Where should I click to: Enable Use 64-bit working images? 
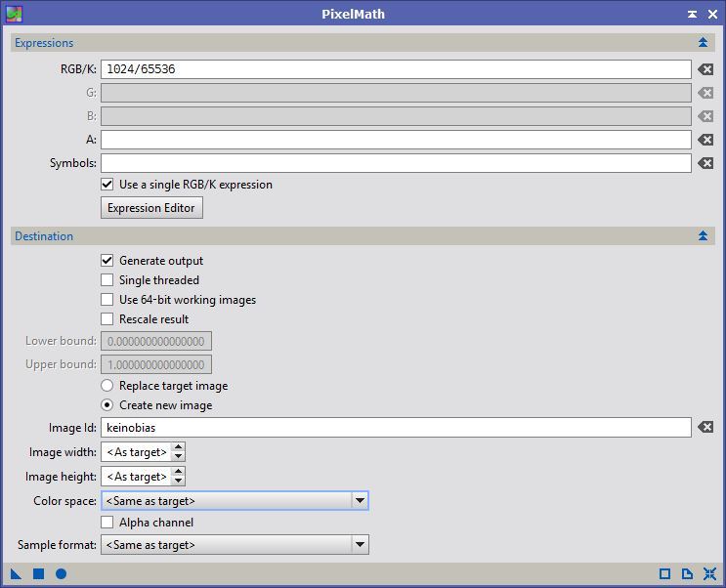point(107,300)
